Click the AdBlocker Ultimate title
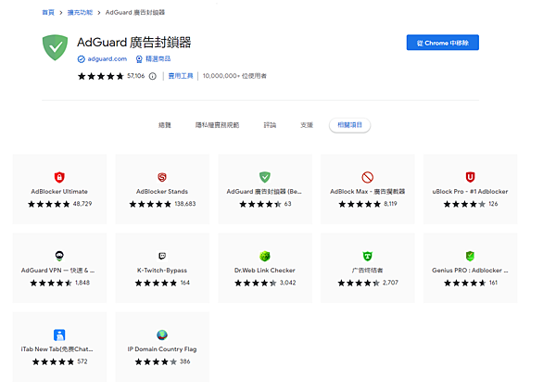 coord(59,192)
